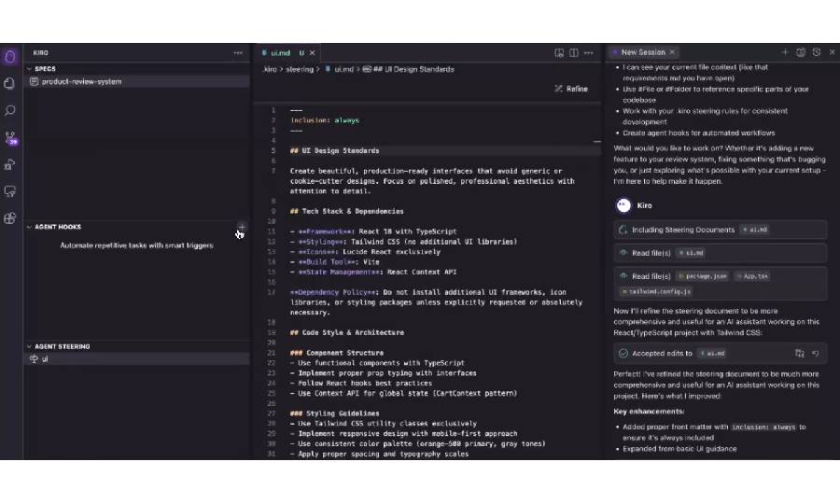
Task: Click the '### Styling Guidelines' heading line
Action: [x=335, y=413]
